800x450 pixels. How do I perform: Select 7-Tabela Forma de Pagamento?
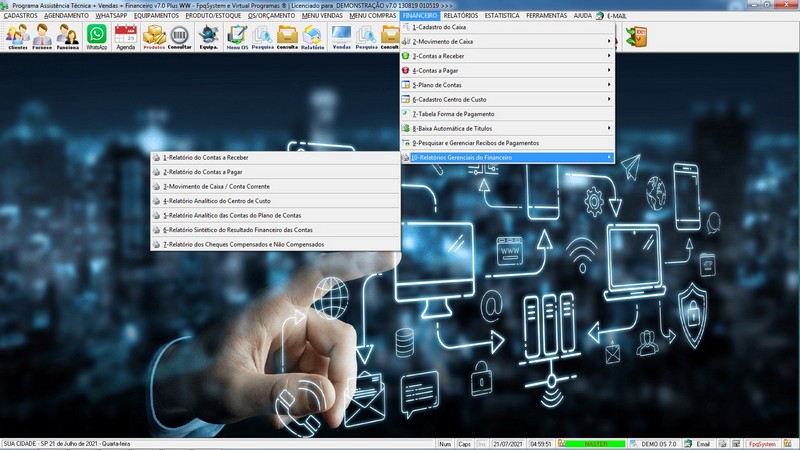pyautogui.click(x=507, y=114)
